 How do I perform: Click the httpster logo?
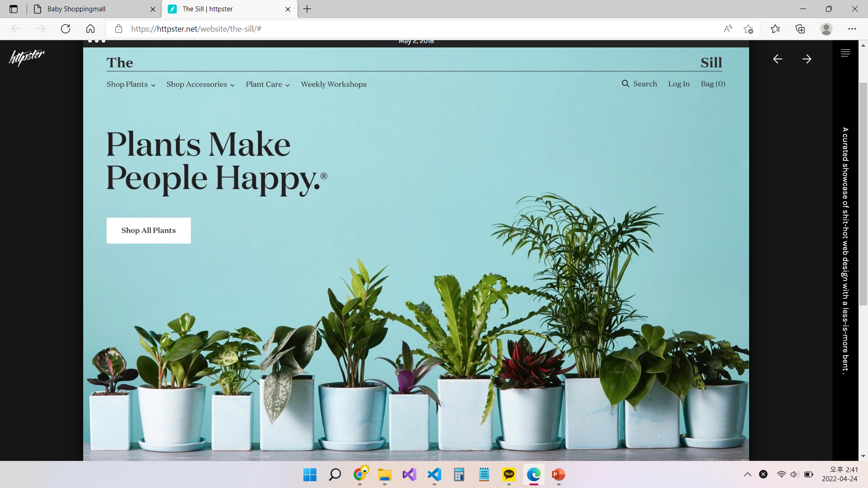[27, 57]
